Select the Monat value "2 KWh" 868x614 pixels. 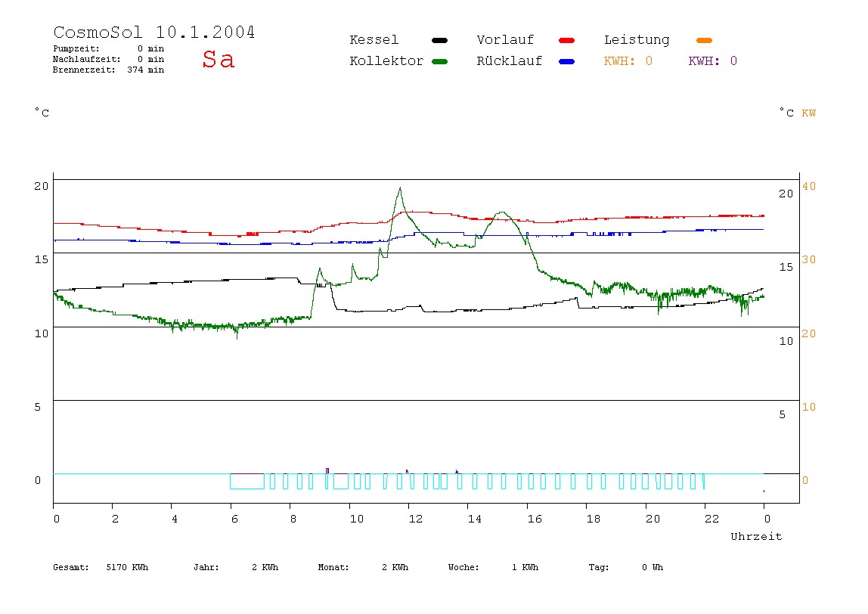[x=395, y=567]
